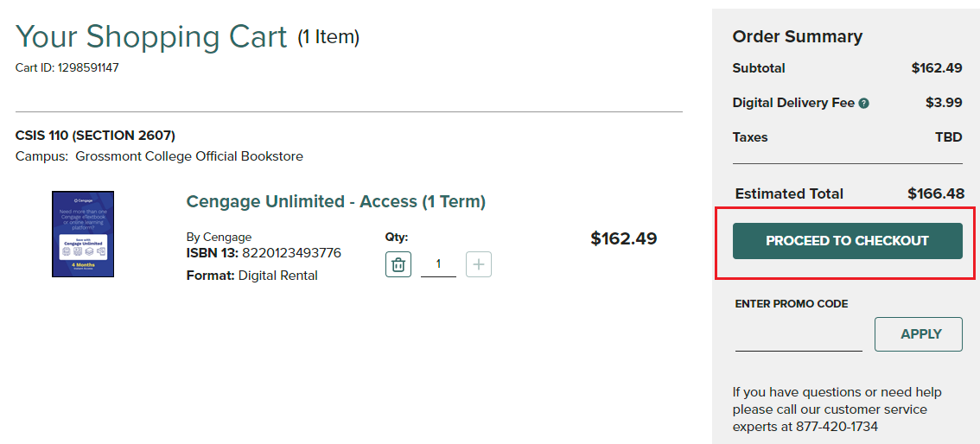Click the ISBN 13 number text
Image resolution: width=980 pixels, height=444 pixels.
click(x=291, y=253)
